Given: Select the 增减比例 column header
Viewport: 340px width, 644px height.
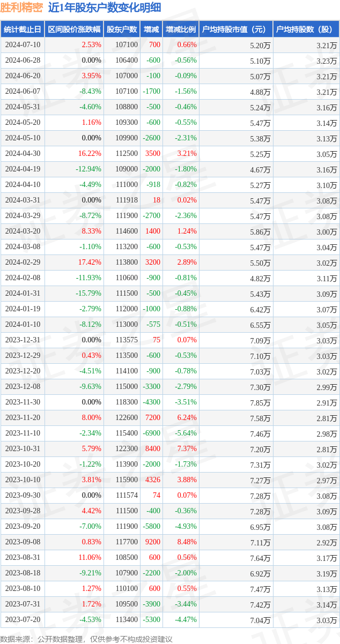Looking at the screenshot, I should coord(181,29).
